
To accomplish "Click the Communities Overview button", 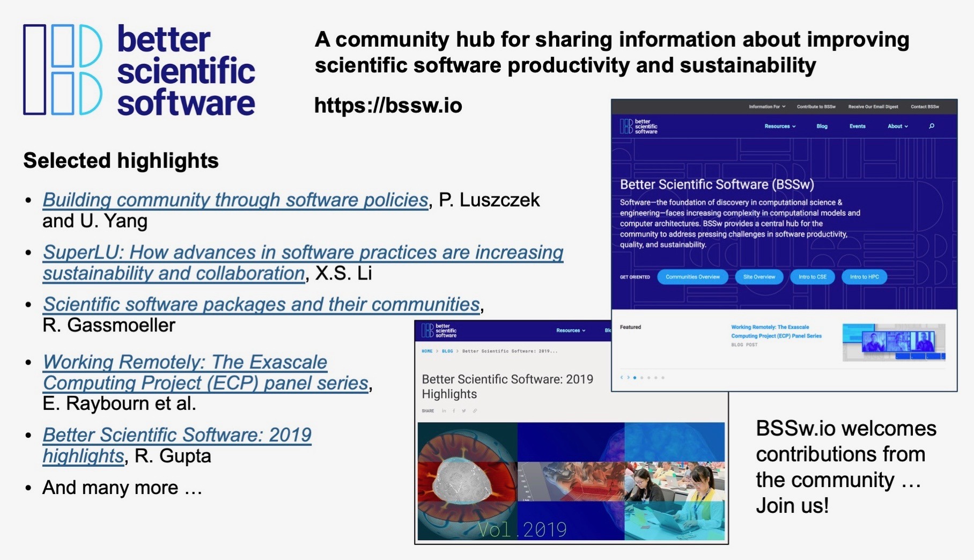I will 692,277.
